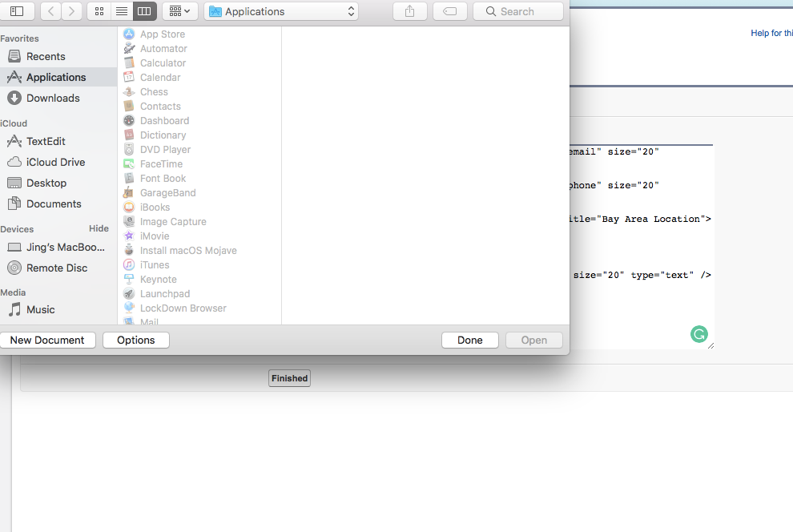Click in the Search field
793x532 pixels.
[x=518, y=11]
